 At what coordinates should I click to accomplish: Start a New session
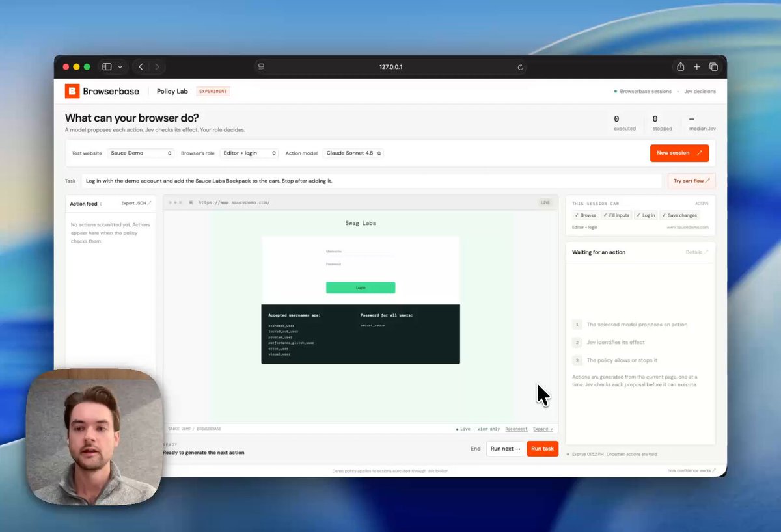(x=679, y=153)
